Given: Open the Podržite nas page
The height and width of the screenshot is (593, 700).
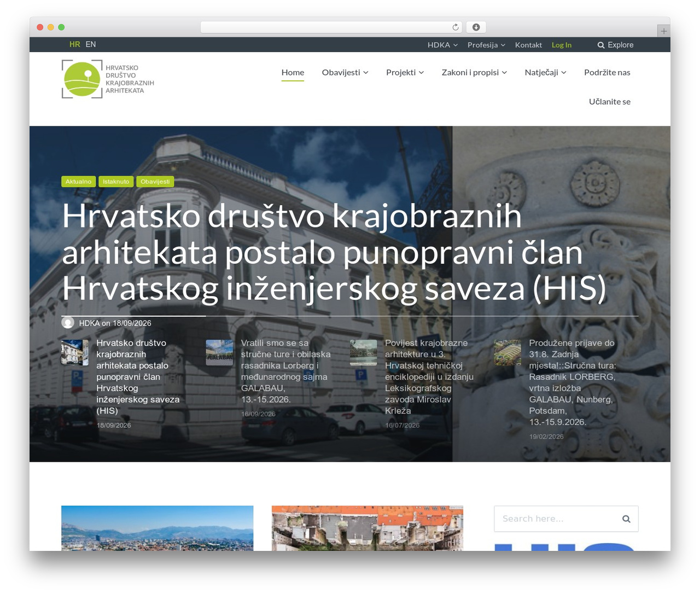Looking at the screenshot, I should point(607,72).
